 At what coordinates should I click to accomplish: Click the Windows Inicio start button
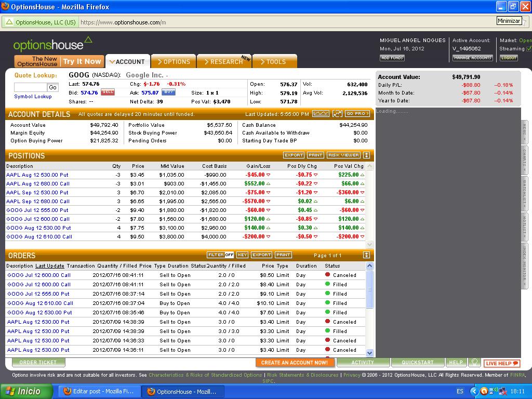coord(26,391)
